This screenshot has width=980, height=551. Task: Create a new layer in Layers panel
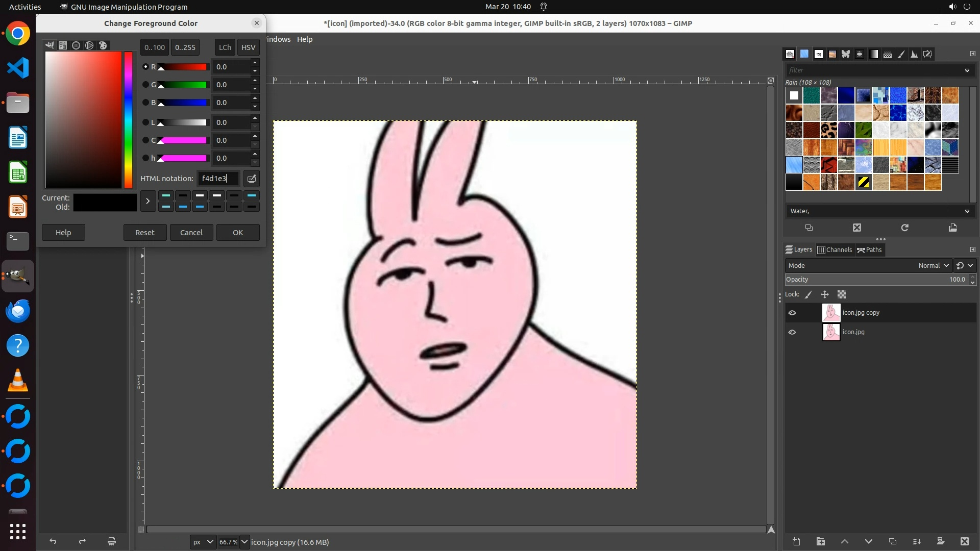click(796, 541)
